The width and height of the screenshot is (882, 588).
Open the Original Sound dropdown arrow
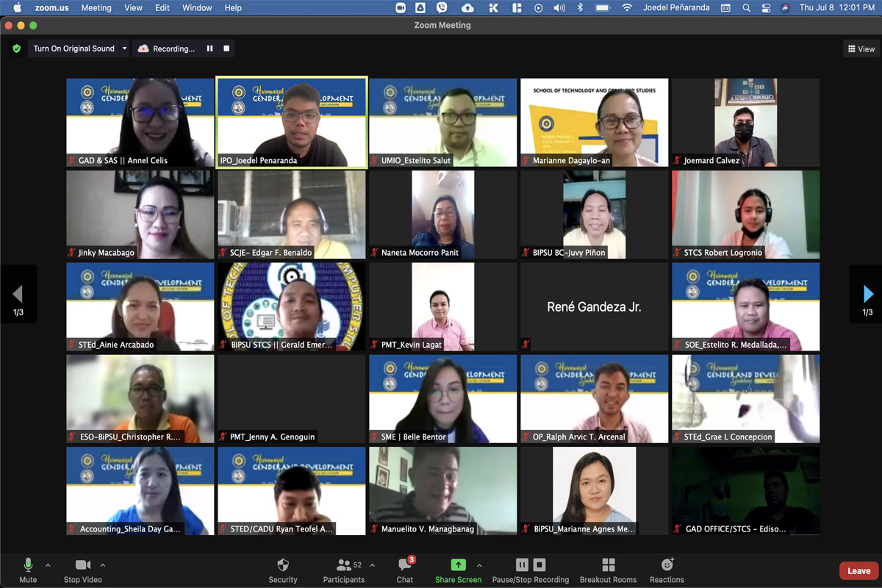(124, 49)
